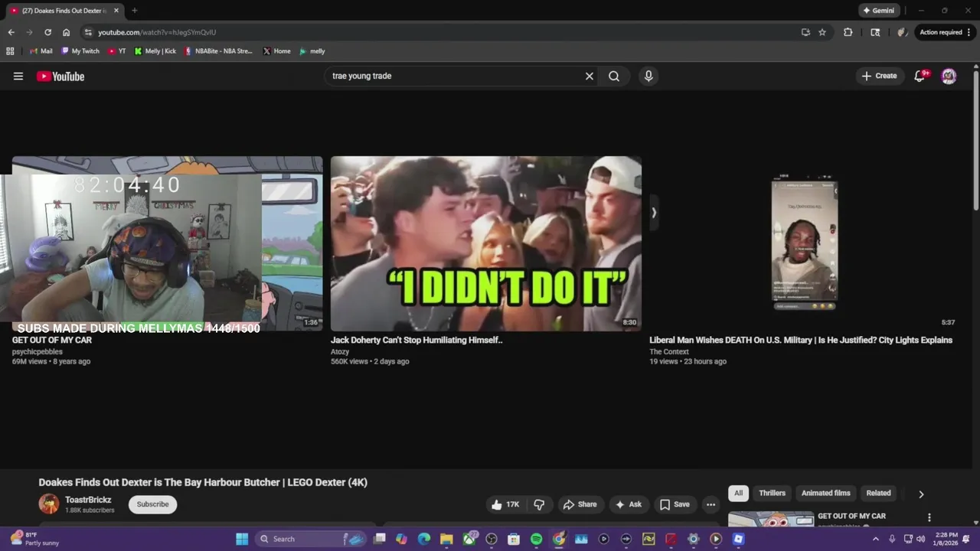Open the YouTube hamburger guide menu

click(18, 76)
